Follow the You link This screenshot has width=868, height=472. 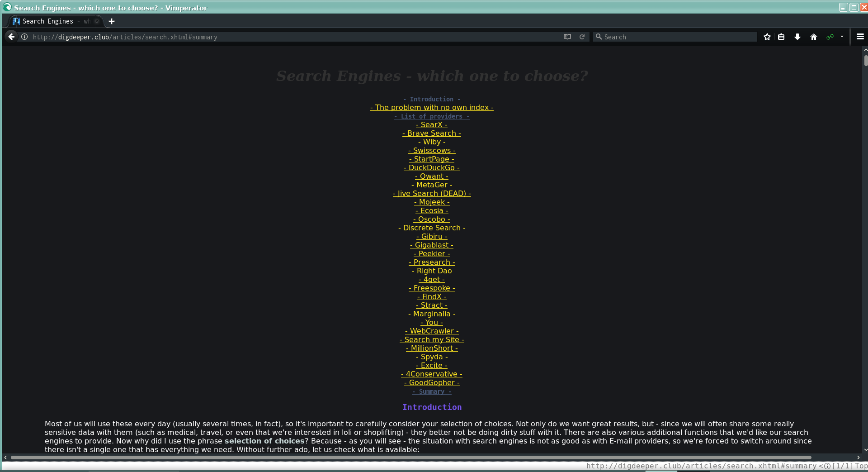pos(432,322)
